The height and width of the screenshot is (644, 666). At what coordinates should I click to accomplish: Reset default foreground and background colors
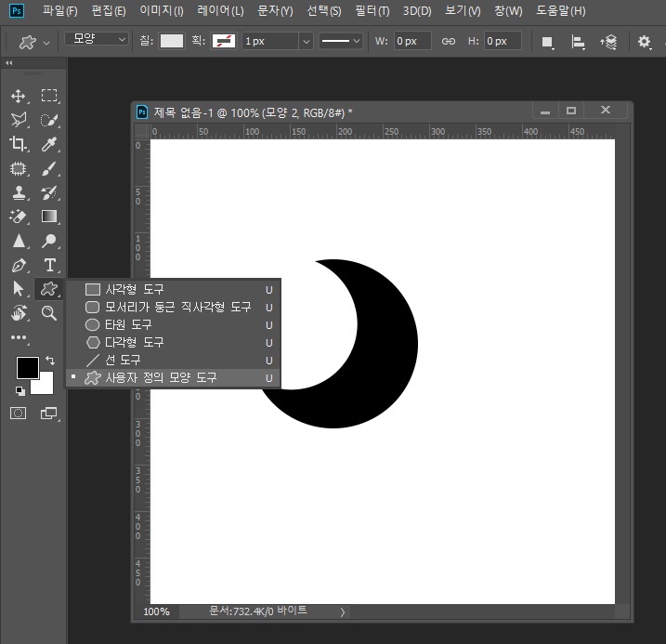20,391
